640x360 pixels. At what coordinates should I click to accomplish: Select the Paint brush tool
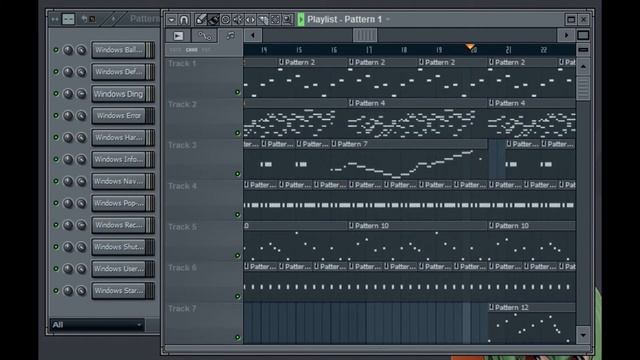(213, 19)
